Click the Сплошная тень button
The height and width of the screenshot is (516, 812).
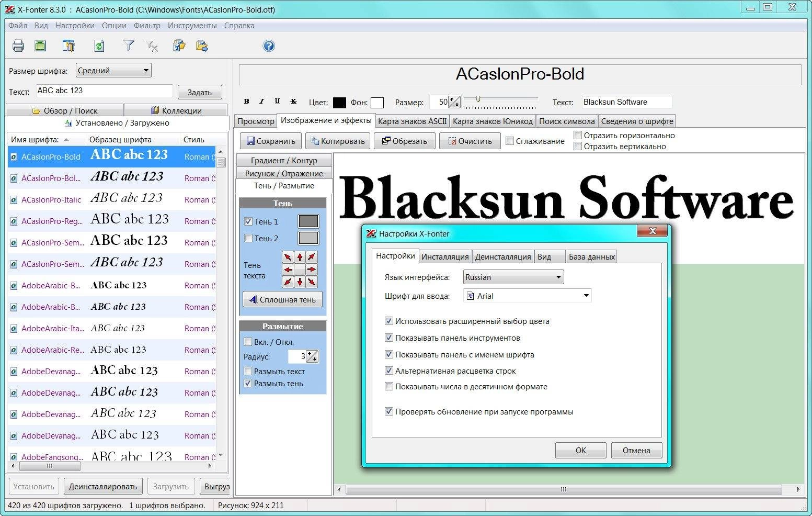tap(282, 299)
